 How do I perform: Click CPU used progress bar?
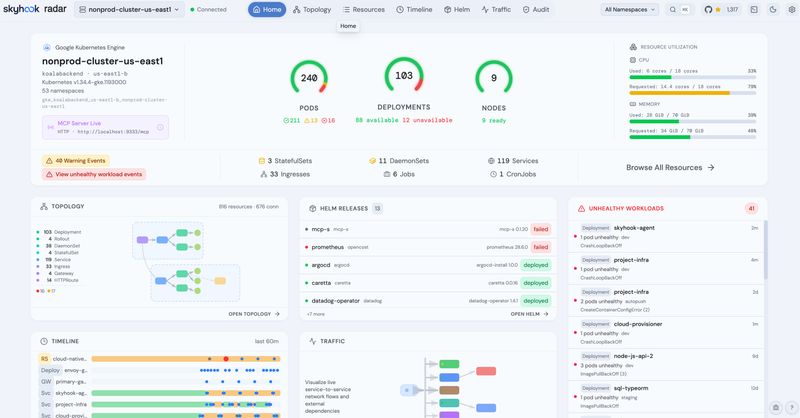click(x=692, y=77)
